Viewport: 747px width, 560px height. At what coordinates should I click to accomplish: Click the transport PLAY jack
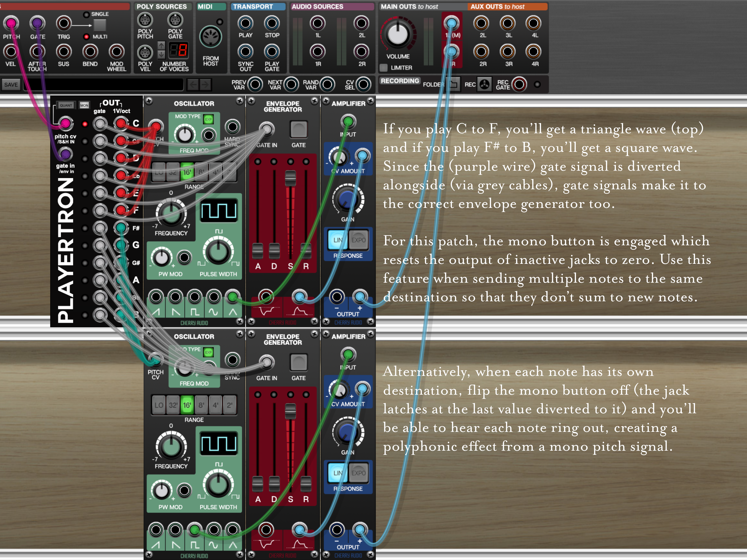pos(245,23)
